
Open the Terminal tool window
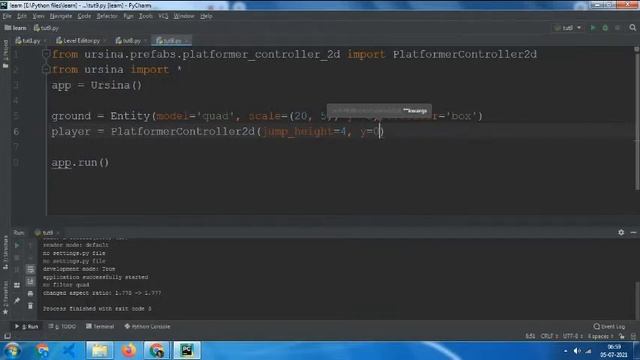pyautogui.click(x=100, y=327)
